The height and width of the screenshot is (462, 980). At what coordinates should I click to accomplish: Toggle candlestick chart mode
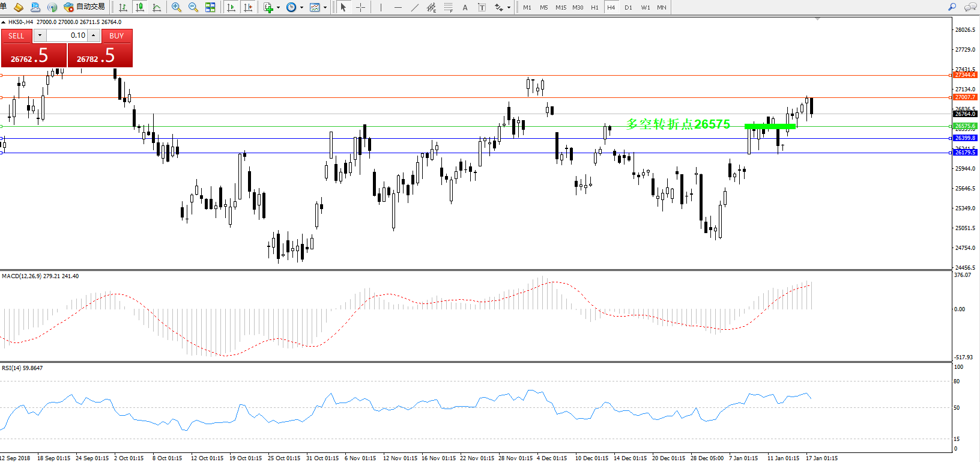click(140, 7)
